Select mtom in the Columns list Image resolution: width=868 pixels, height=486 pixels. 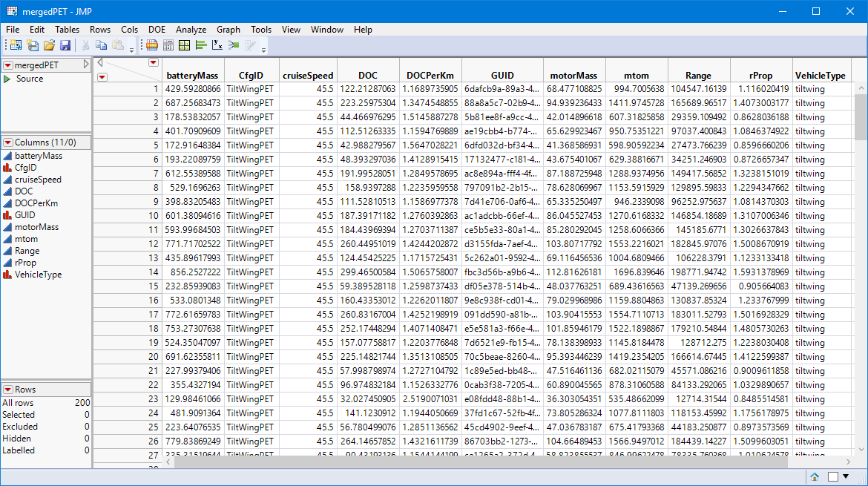point(26,239)
